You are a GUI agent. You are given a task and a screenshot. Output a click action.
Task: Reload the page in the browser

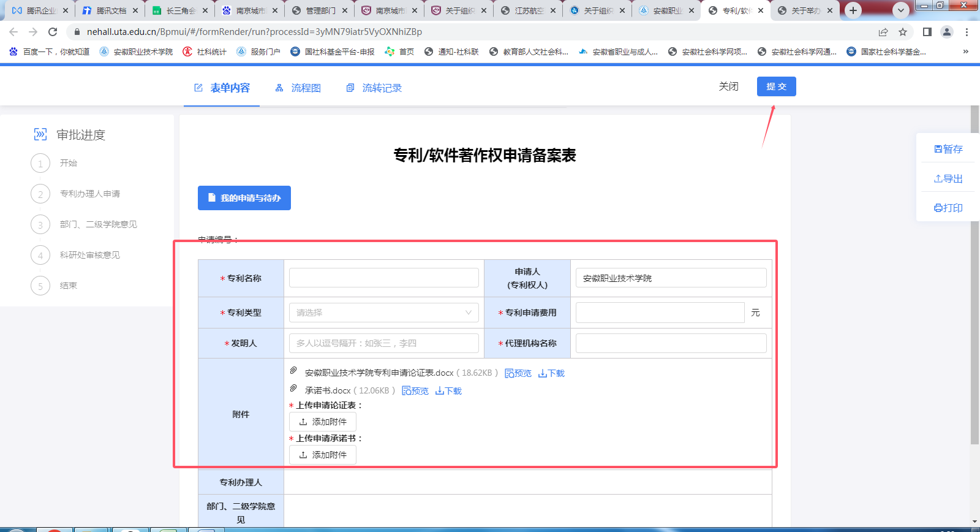click(53, 32)
